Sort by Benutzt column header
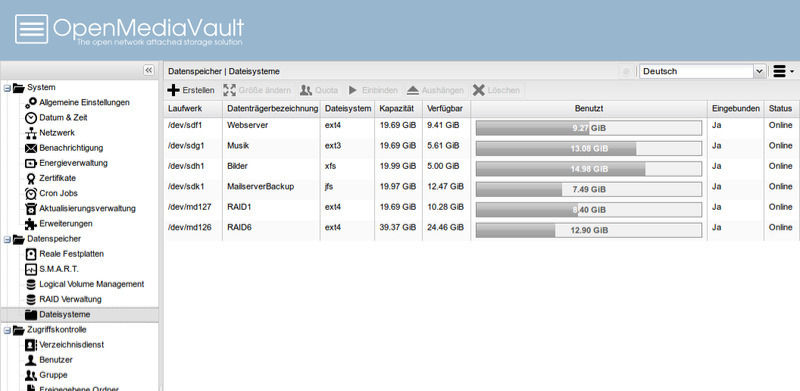 click(589, 109)
